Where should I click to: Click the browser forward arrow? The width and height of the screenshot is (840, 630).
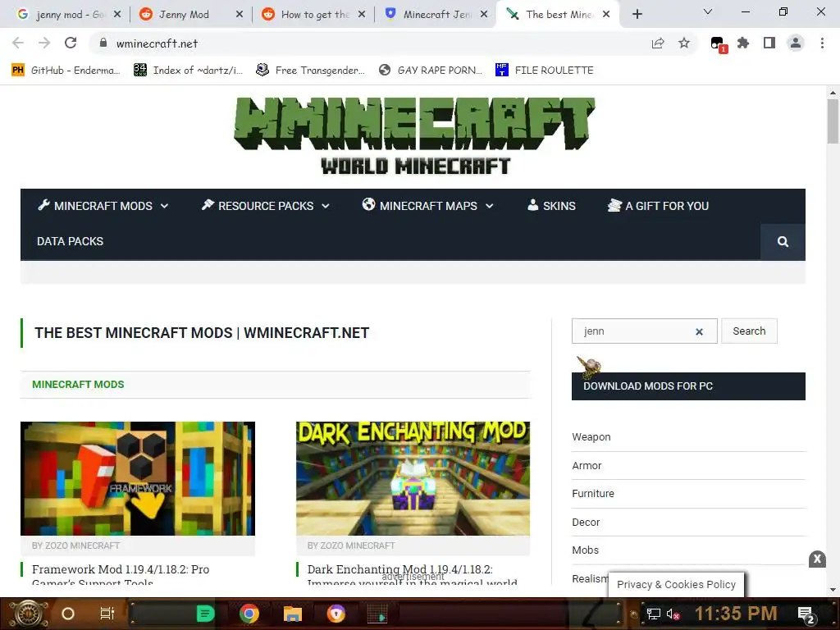point(44,43)
